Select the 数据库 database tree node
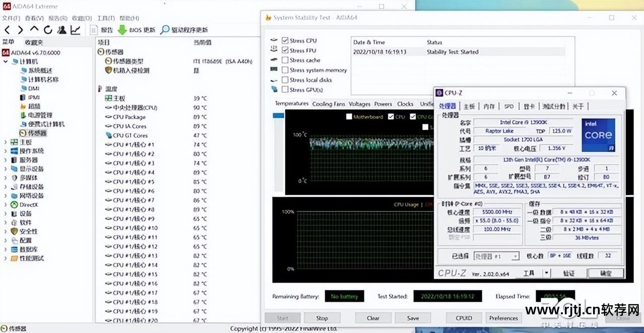 (24, 249)
